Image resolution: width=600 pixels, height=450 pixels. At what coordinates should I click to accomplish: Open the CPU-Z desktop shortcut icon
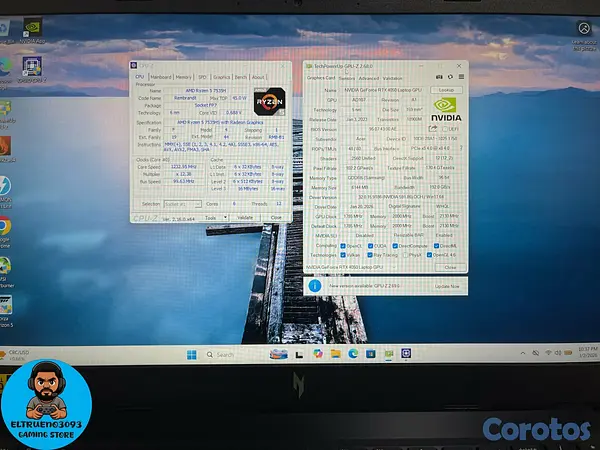[32, 69]
